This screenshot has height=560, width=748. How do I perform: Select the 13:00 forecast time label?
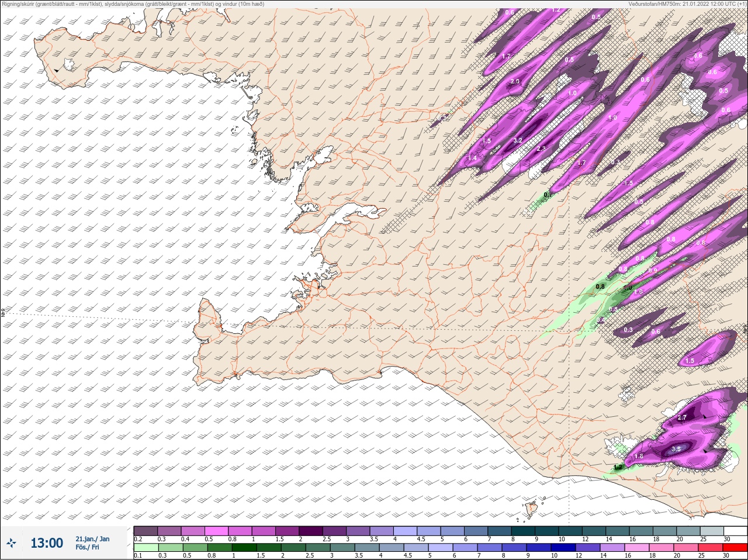click(x=47, y=543)
